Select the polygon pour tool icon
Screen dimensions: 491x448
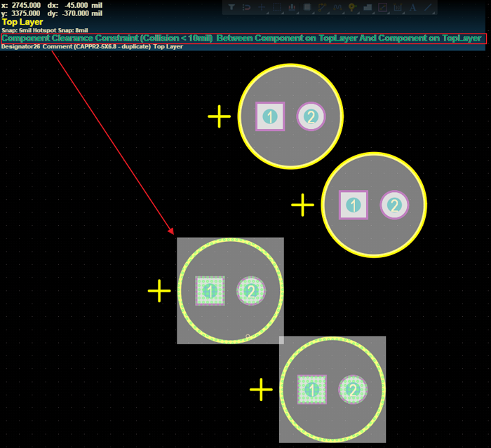click(x=368, y=7)
